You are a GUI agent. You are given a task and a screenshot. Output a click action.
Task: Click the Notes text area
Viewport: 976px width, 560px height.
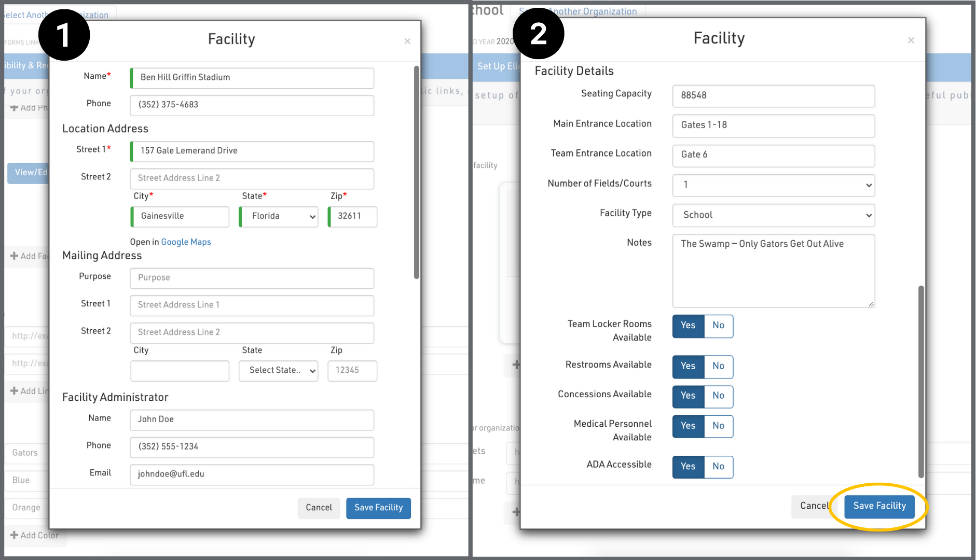pyautogui.click(x=773, y=271)
